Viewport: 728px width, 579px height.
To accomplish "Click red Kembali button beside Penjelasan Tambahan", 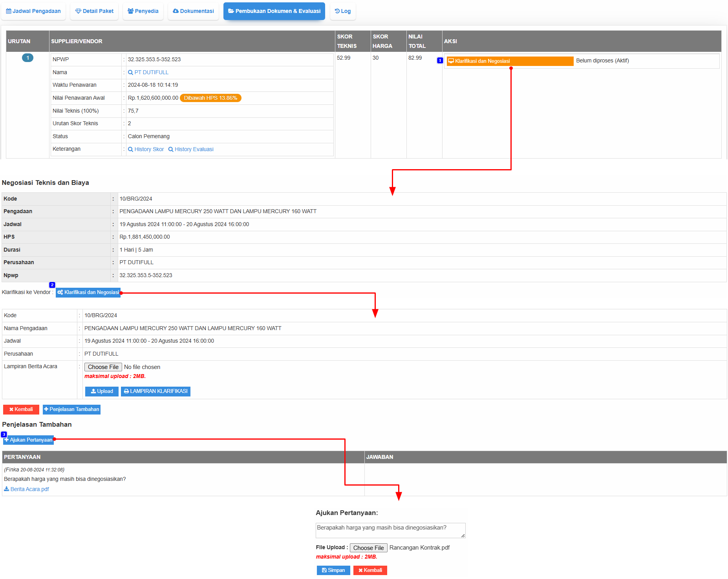I will (x=21, y=409).
